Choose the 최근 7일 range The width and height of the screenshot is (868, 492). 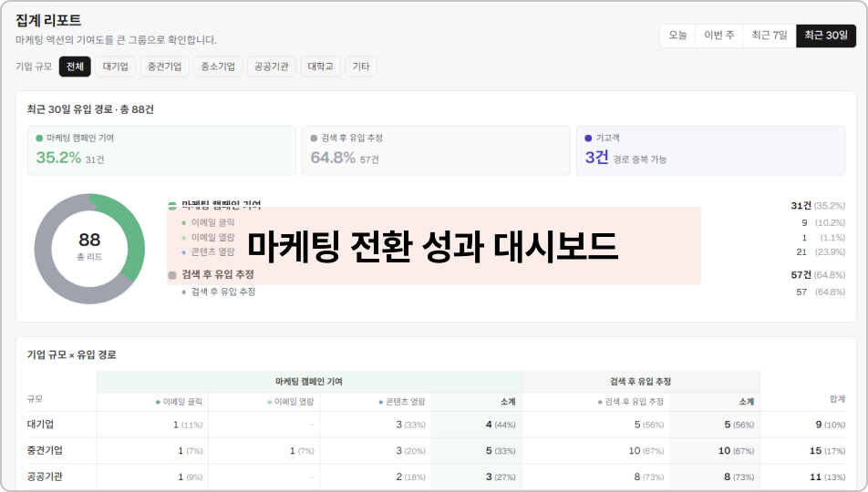click(x=770, y=36)
